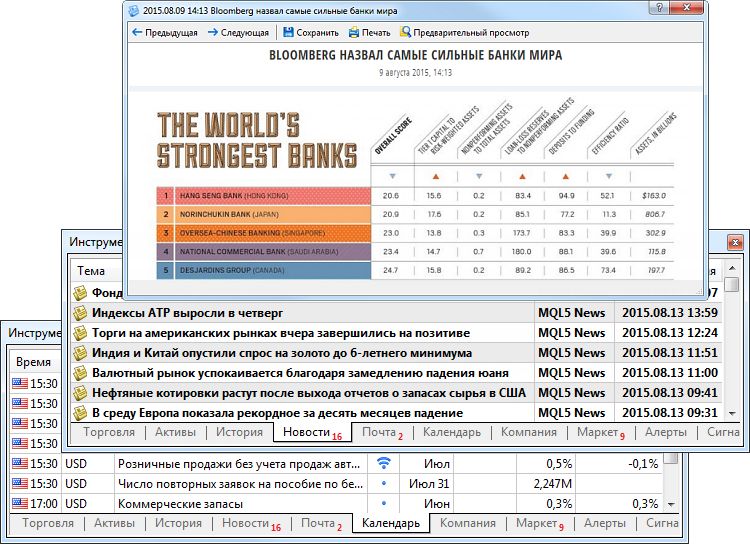This screenshot has height=544, width=750.
Task: Click news icon beside Торги на американских рынках
Action: click(x=80, y=333)
